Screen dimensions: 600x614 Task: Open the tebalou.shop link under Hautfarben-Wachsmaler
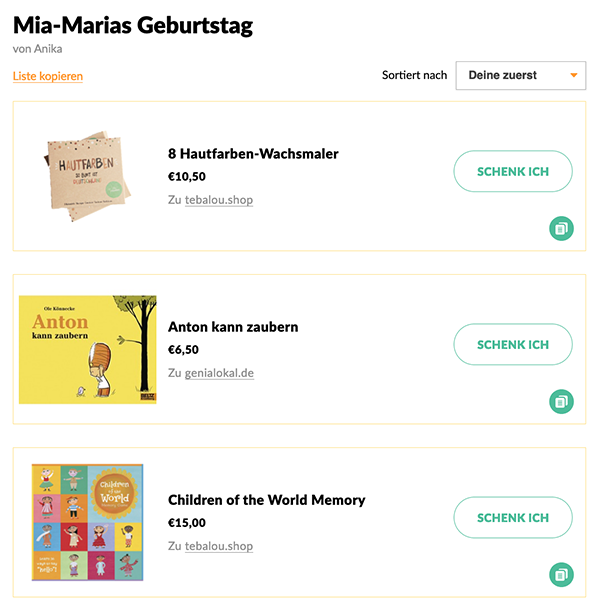tap(219, 200)
